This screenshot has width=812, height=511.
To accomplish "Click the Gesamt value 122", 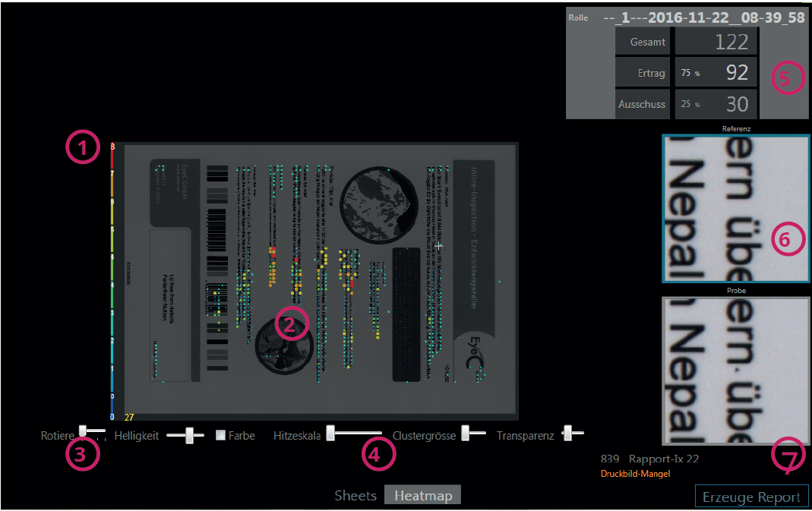I will [731, 42].
